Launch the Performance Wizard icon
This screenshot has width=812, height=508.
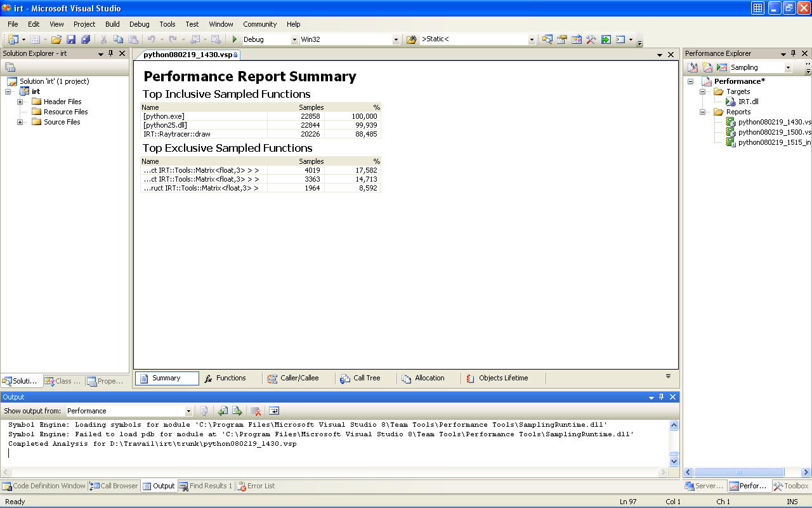point(693,67)
